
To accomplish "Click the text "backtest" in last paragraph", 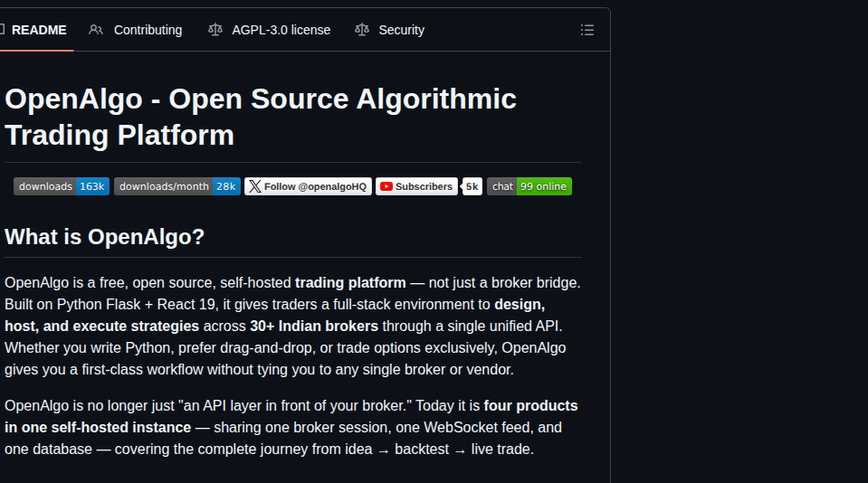I will coord(422,449).
